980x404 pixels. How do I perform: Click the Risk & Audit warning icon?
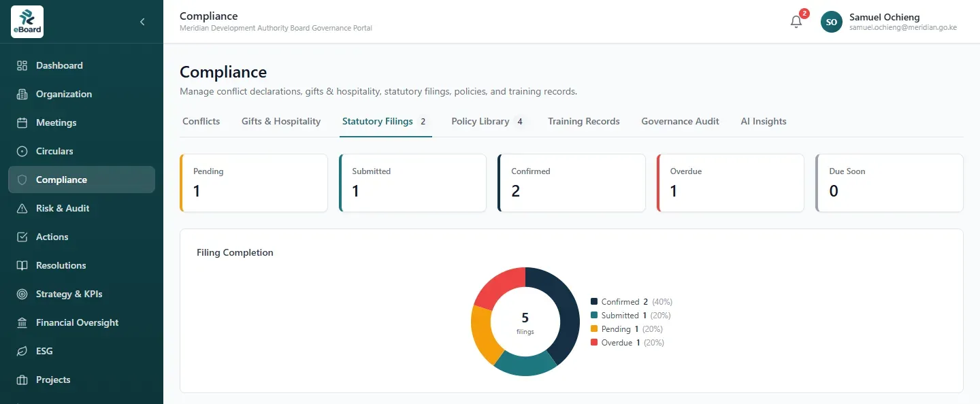22,208
